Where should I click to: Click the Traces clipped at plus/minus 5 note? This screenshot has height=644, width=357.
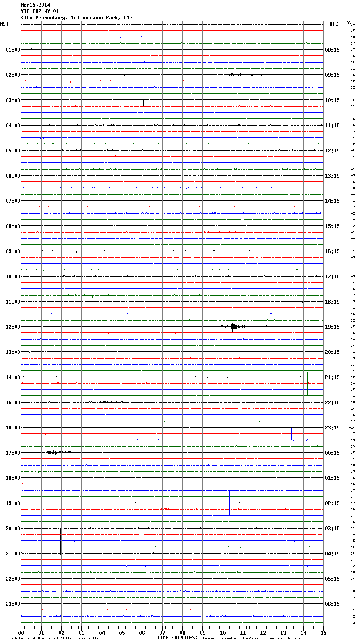click(x=254, y=638)
